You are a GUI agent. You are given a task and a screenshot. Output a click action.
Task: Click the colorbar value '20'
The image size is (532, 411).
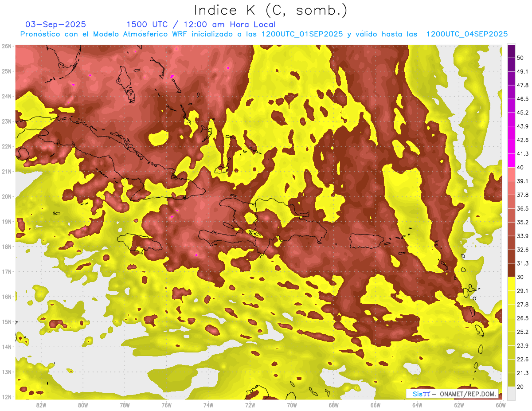point(520,387)
